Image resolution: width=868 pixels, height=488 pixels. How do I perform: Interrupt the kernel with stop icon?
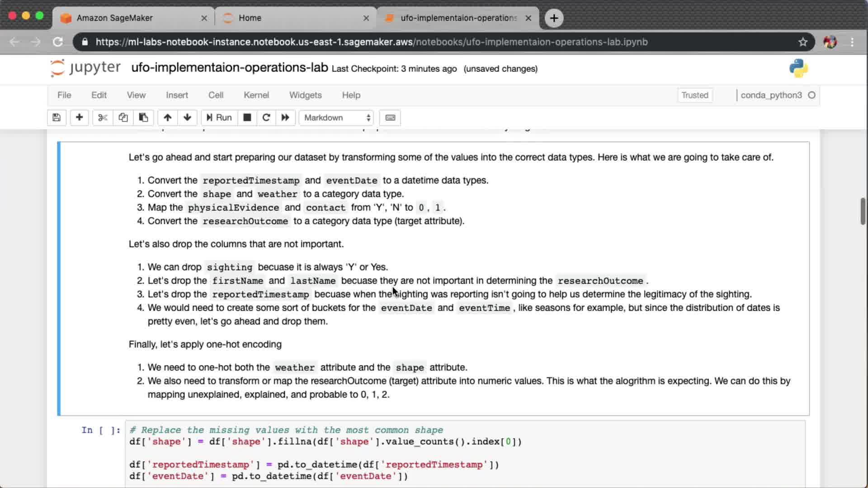click(247, 117)
